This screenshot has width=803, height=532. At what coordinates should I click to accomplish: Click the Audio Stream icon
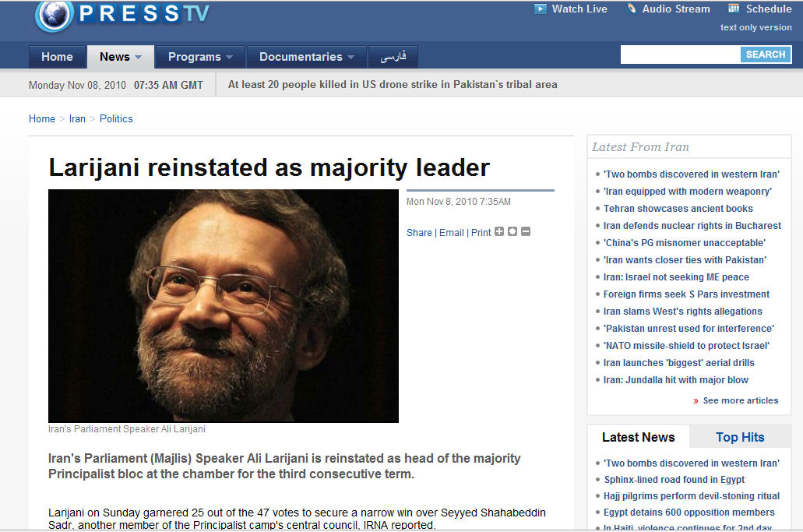(x=630, y=9)
